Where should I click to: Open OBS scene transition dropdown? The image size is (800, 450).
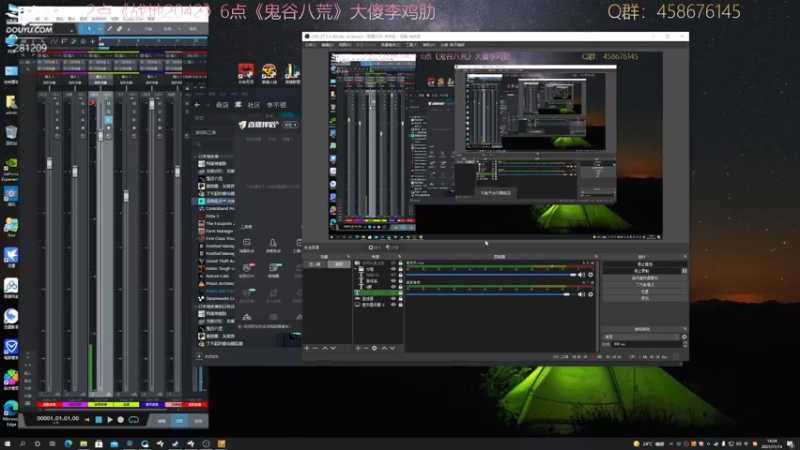coord(642,337)
